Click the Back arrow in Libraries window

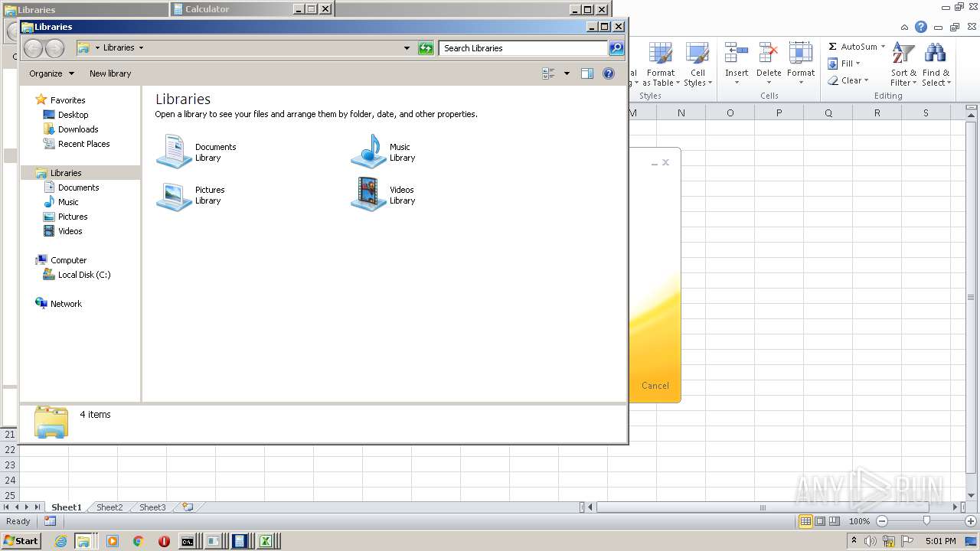33,48
